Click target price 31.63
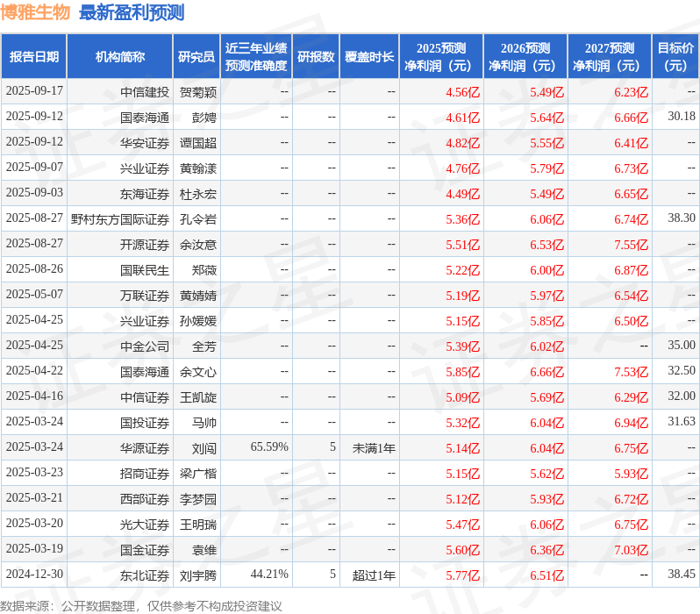 (x=682, y=422)
